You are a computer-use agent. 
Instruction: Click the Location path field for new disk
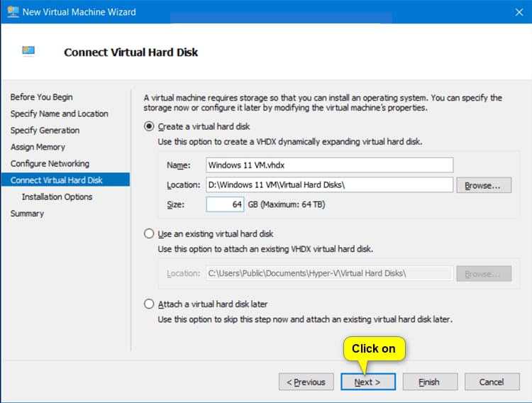click(329, 185)
